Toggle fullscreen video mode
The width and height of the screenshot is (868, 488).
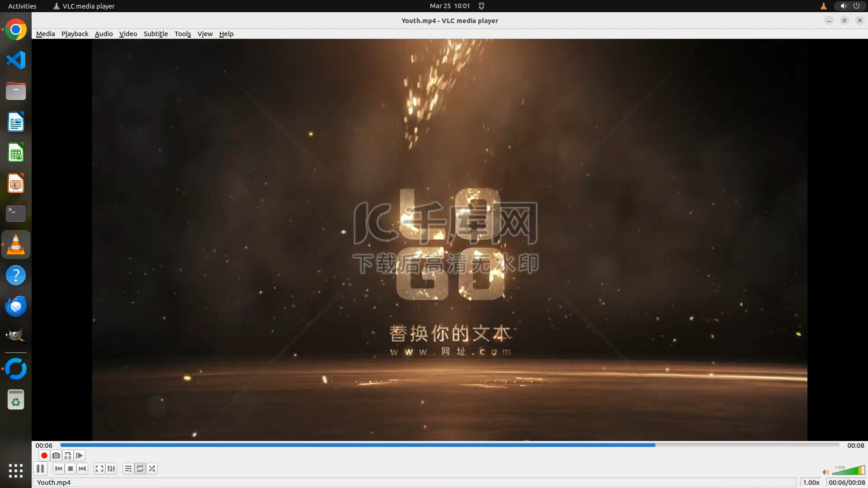(x=99, y=469)
